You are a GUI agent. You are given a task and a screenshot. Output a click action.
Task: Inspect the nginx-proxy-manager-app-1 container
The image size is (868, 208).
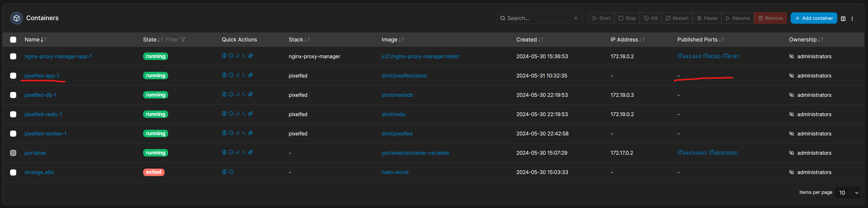coord(231,56)
